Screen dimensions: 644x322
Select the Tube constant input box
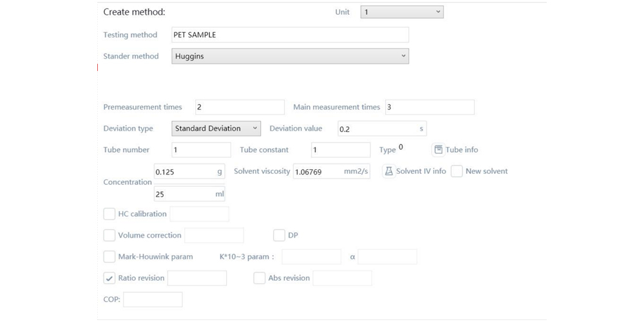340,149
